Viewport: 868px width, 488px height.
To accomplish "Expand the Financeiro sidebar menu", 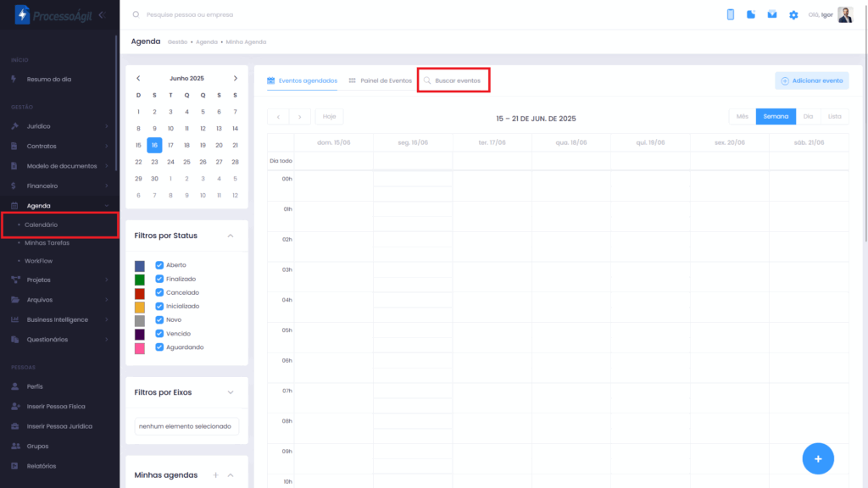I will tap(58, 186).
